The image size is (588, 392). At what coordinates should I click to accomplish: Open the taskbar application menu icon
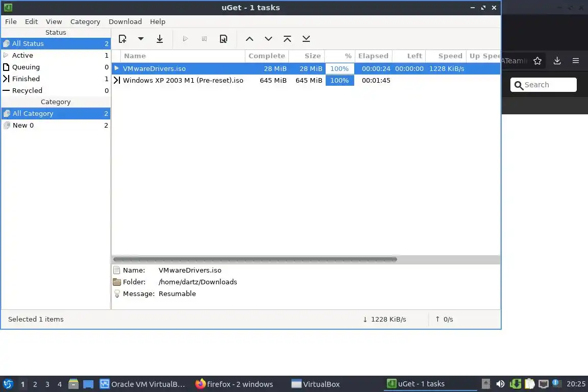(8, 384)
